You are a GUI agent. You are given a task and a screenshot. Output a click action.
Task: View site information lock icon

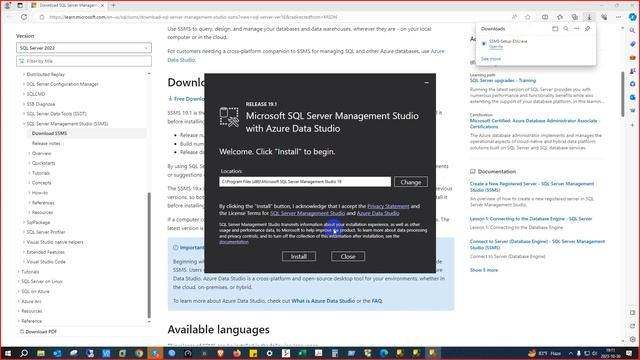click(42, 17)
